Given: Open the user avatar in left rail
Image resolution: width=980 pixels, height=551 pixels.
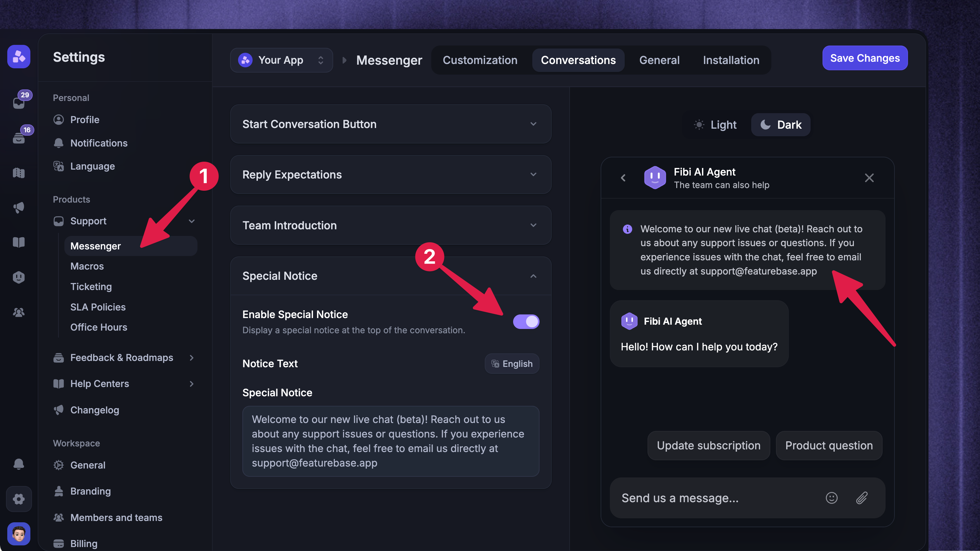Looking at the screenshot, I should point(18,534).
